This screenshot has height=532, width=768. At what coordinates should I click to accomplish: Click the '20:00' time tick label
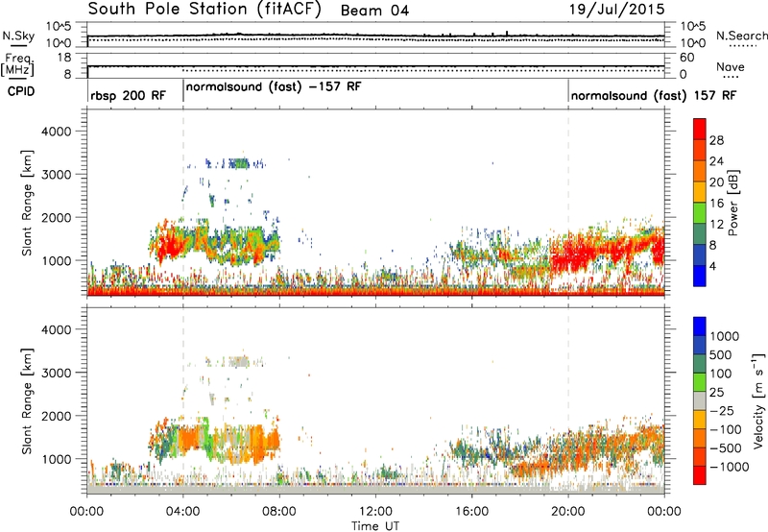click(x=568, y=512)
